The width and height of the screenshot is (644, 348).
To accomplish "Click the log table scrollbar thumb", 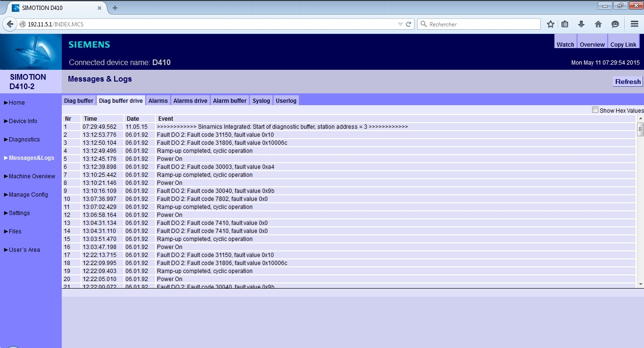I will [640, 129].
